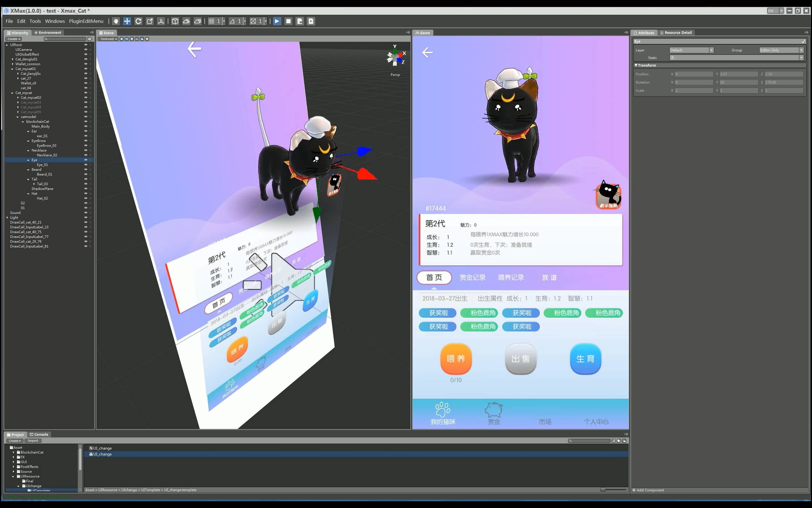Open Game panel options gear

pyautogui.click(x=626, y=32)
